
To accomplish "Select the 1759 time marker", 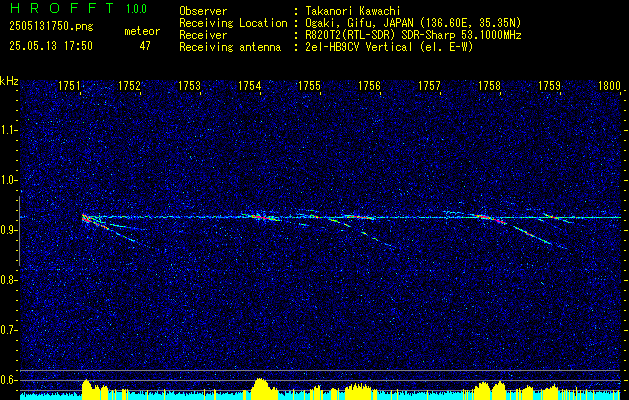I will [549, 85].
